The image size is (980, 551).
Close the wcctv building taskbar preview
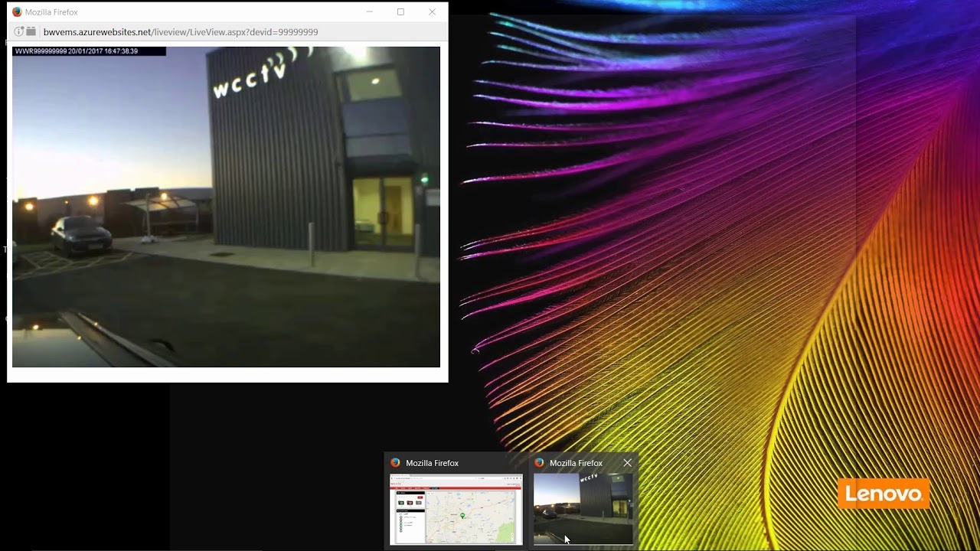pos(628,463)
